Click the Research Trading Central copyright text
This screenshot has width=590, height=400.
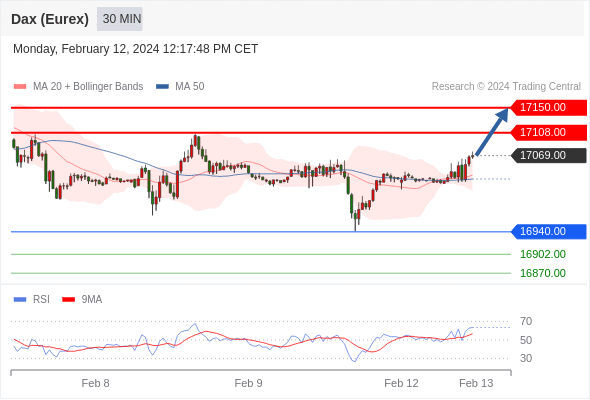[x=506, y=87]
